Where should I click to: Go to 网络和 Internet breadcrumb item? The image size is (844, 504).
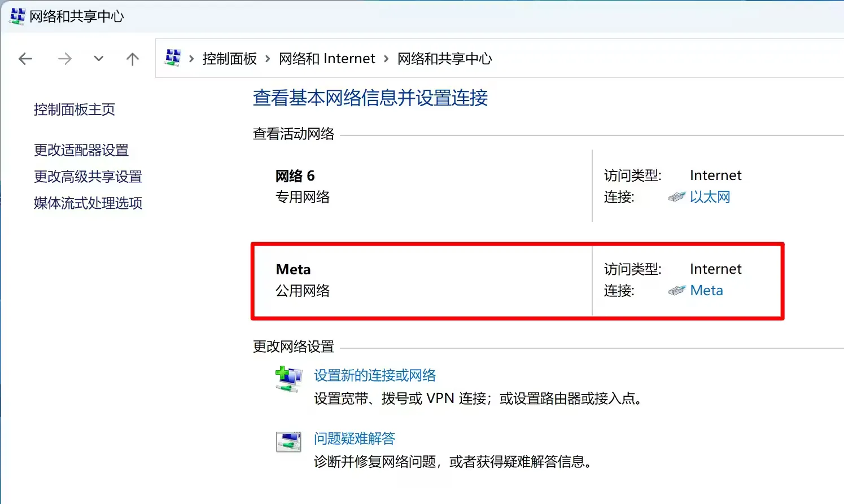point(327,59)
